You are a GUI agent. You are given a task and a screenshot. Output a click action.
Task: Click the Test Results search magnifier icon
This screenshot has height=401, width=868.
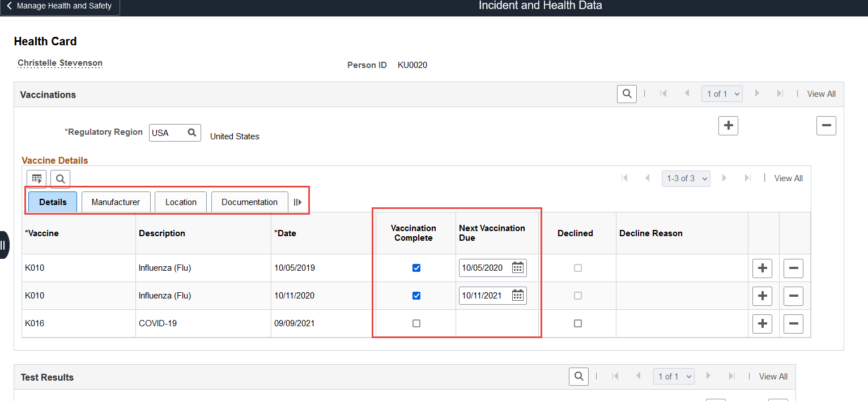pyautogui.click(x=578, y=376)
